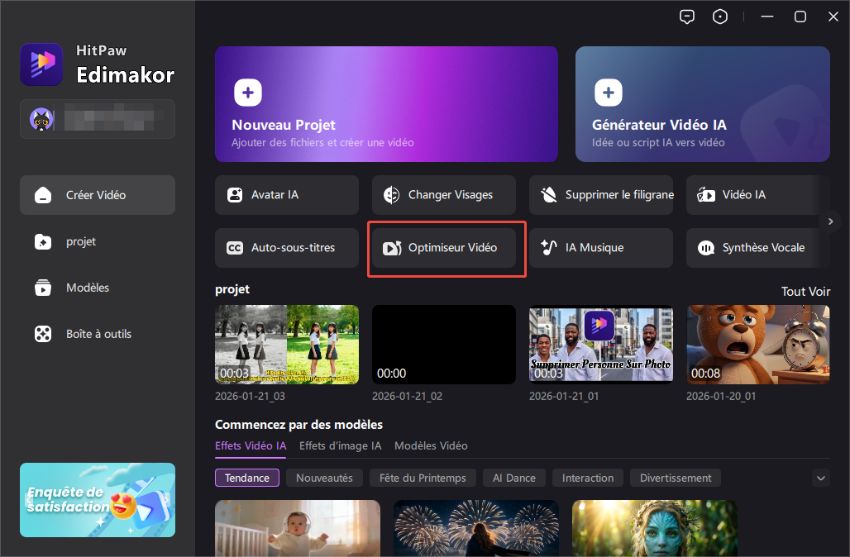The width and height of the screenshot is (850, 557).
Task: Click the Boîte à outils icon in sidebar
Action: click(x=43, y=334)
